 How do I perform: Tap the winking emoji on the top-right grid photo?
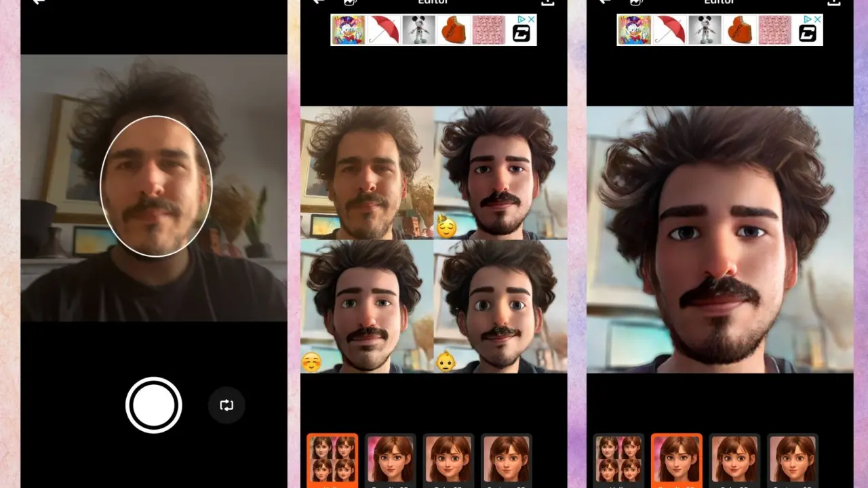(446, 226)
